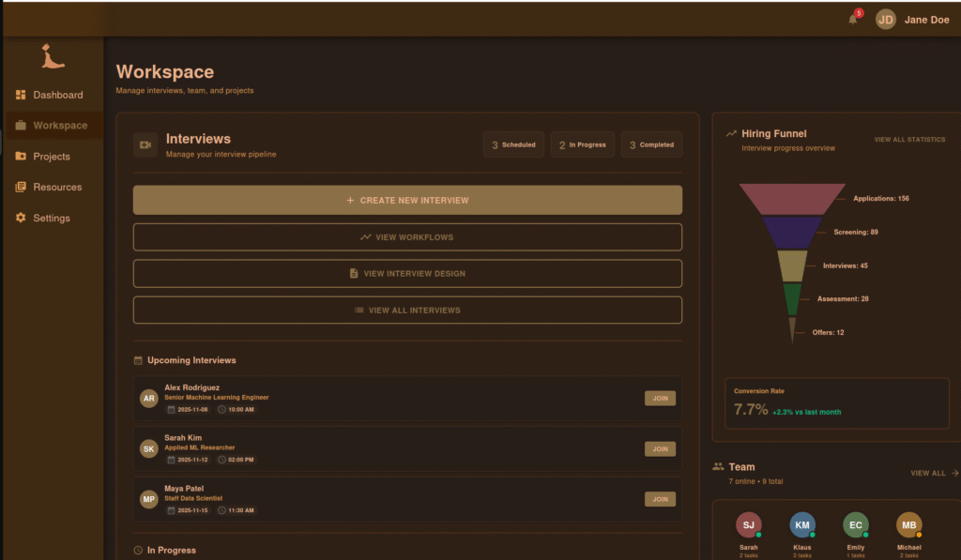
Task: Select the 3 Scheduled filter chip
Action: (x=513, y=144)
